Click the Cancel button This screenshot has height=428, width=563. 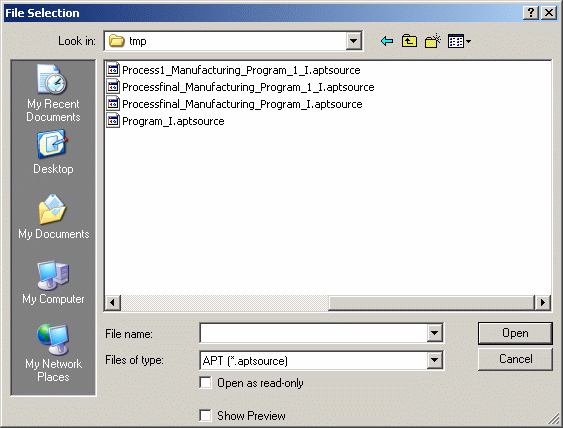(515, 359)
